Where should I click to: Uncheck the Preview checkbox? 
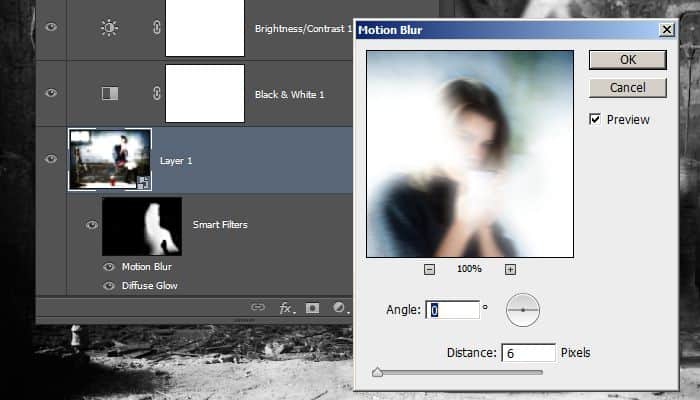[x=595, y=119]
